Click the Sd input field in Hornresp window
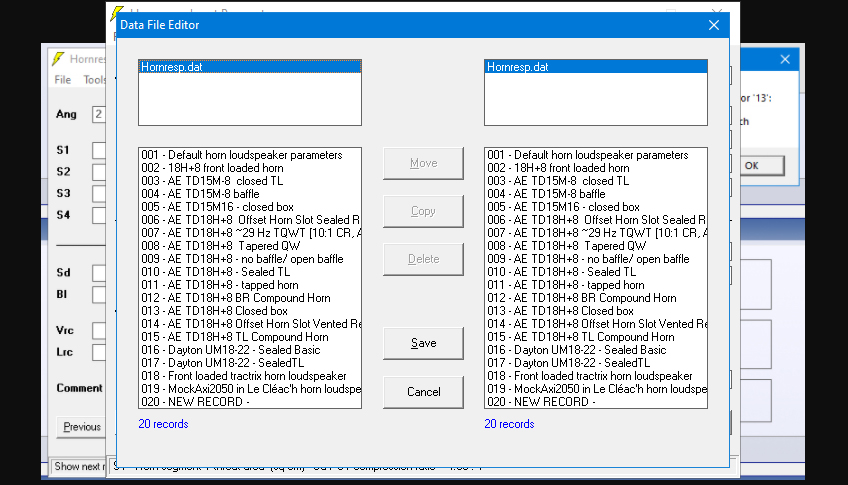Image resolution: width=848 pixels, height=485 pixels. click(99, 273)
